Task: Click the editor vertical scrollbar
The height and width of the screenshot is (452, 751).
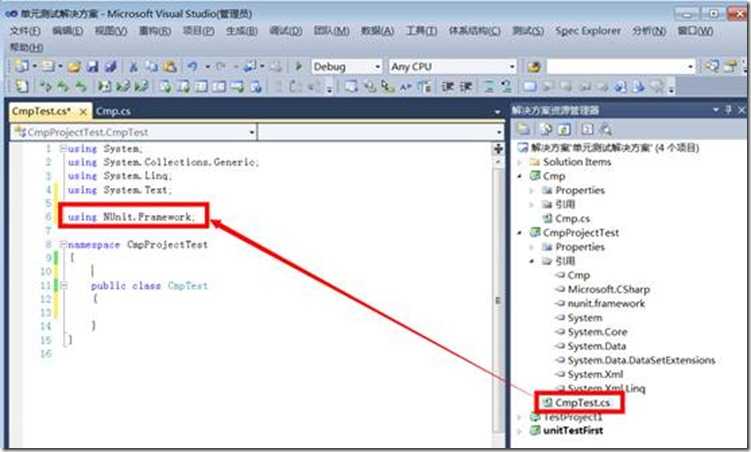Action: [x=498, y=300]
